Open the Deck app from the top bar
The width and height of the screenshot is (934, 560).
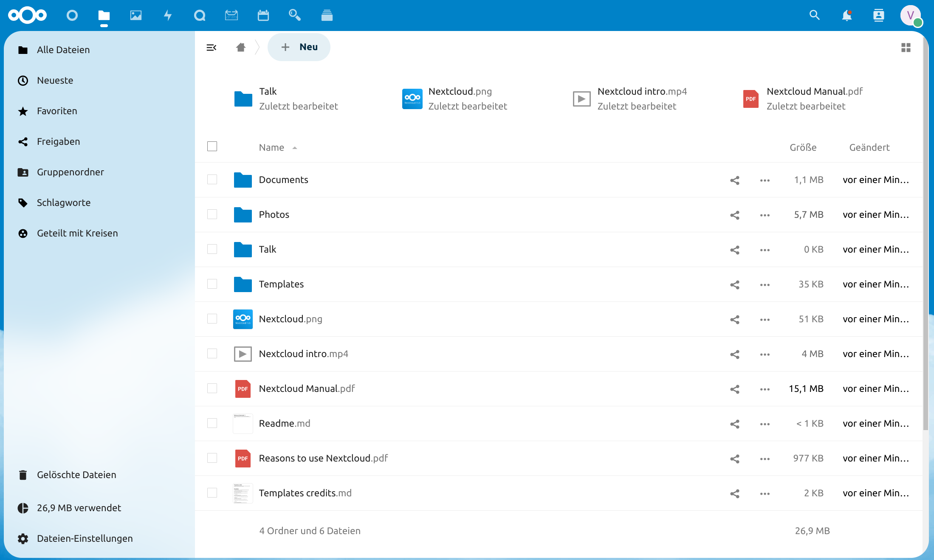coord(327,15)
